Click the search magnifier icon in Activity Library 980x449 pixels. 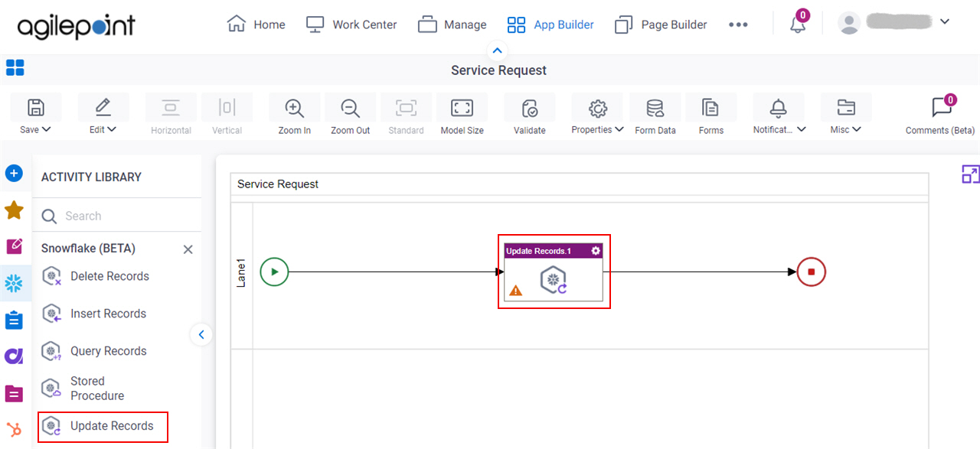[x=49, y=216]
